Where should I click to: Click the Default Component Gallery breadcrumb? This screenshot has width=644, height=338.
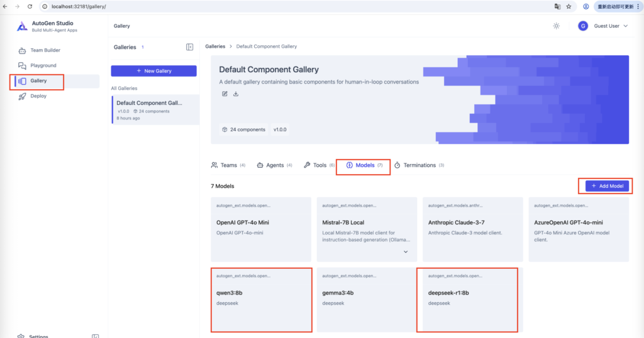(x=267, y=46)
